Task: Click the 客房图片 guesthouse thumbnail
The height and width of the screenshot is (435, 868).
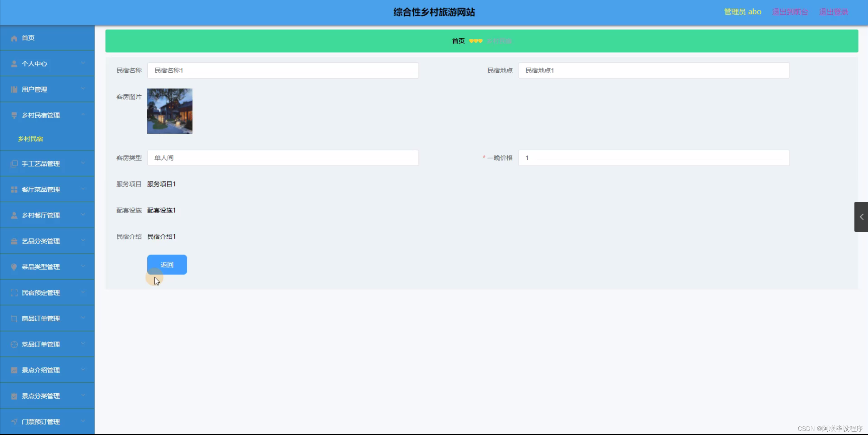Action: tap(170, 111)
